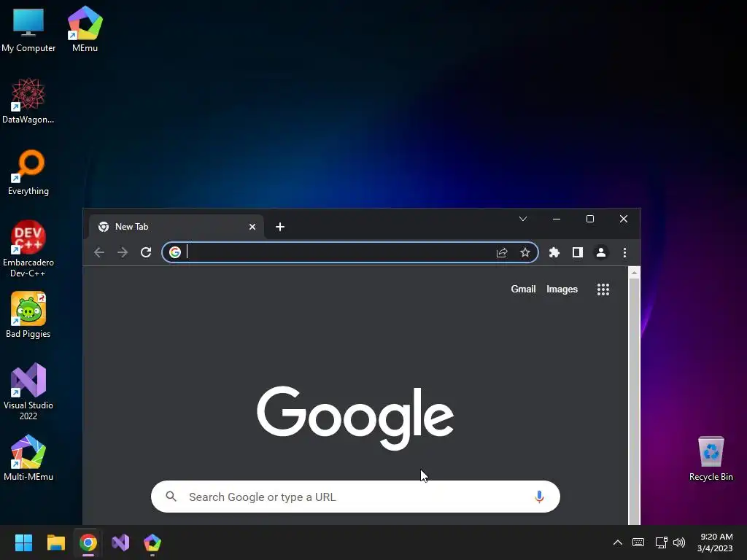747x560 pixels.
Task: Select Embarcadero Dev-C++ shortcut
Action: coord(28,249)
